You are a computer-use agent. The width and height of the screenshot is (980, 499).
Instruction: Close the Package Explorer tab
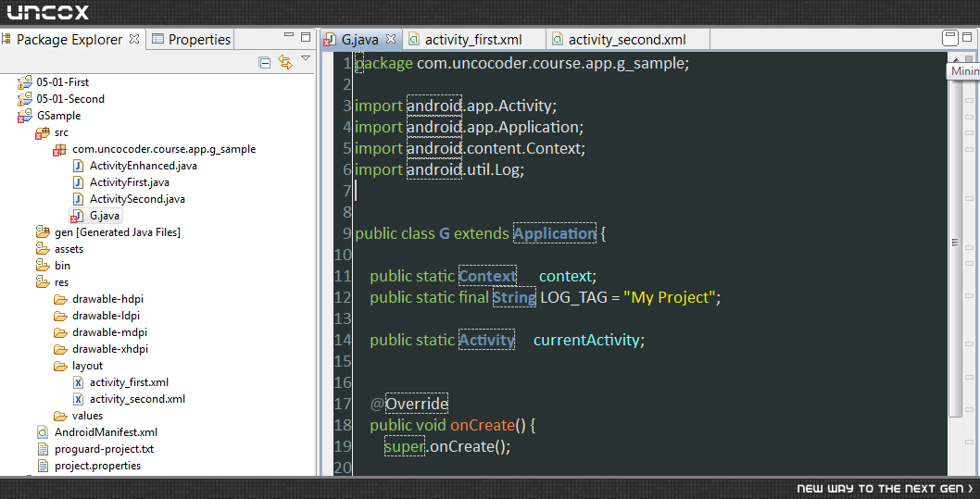click(134, 39)
